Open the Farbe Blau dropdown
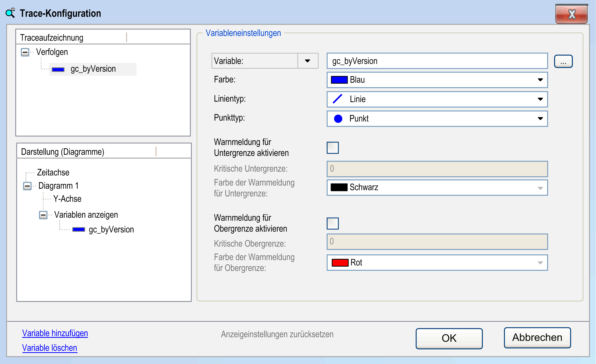 point(540,80)
